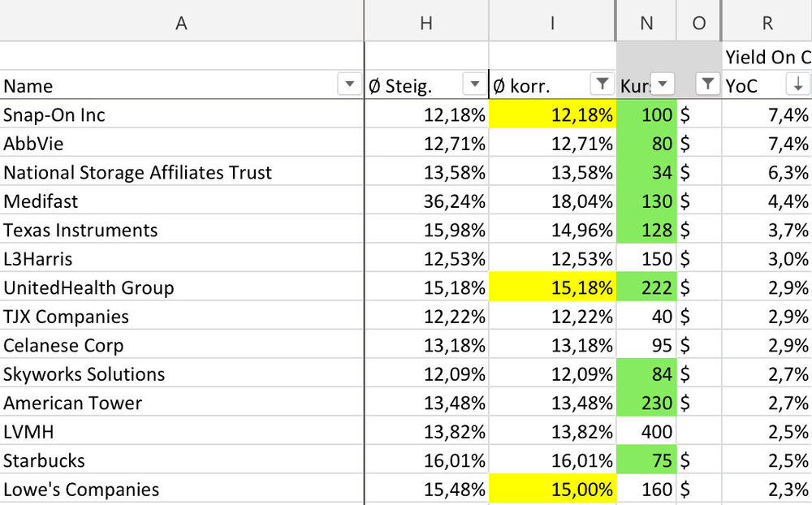The image size is (812, 505).
Task: Expand the Name column filter dropdown
Action: pos(350,84)
